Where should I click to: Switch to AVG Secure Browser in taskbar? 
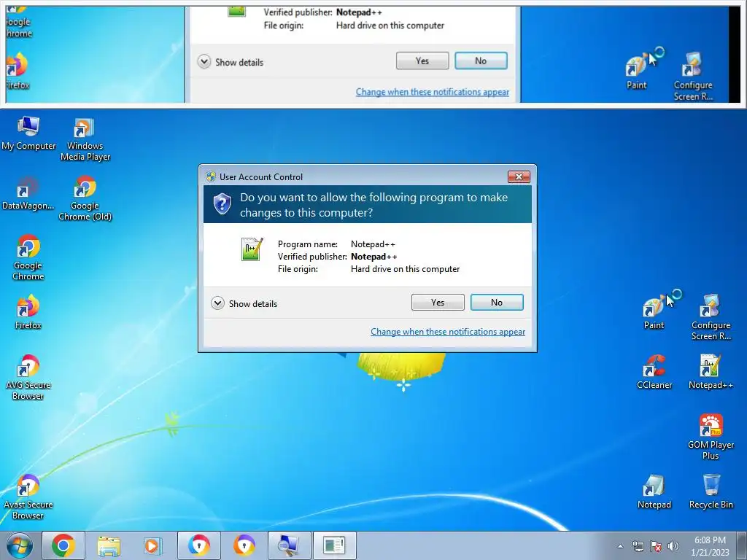(198, 545)
